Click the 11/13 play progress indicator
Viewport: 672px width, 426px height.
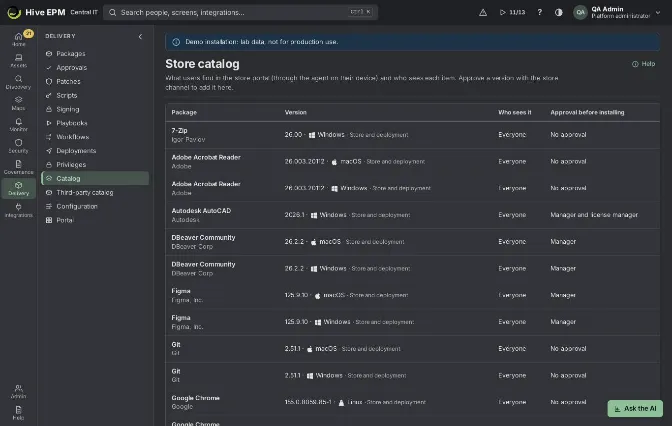pyautogui.click(x=512, y=12)
